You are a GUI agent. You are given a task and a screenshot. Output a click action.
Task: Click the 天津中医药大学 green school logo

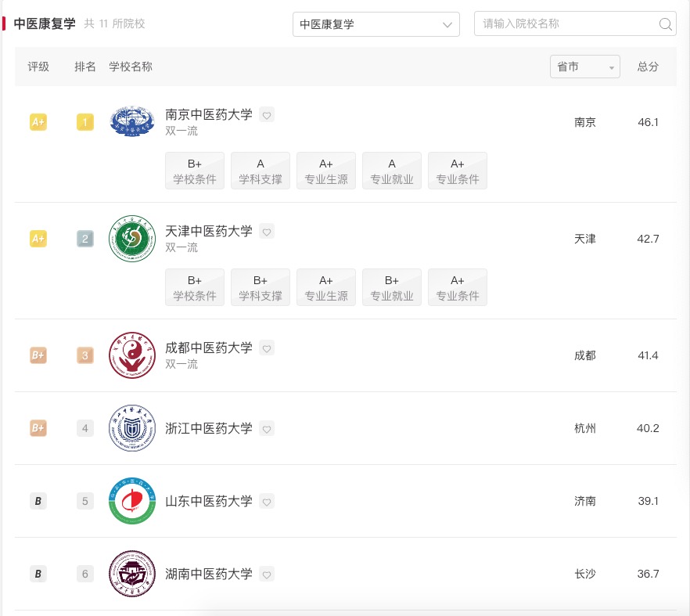pos(131,238)
